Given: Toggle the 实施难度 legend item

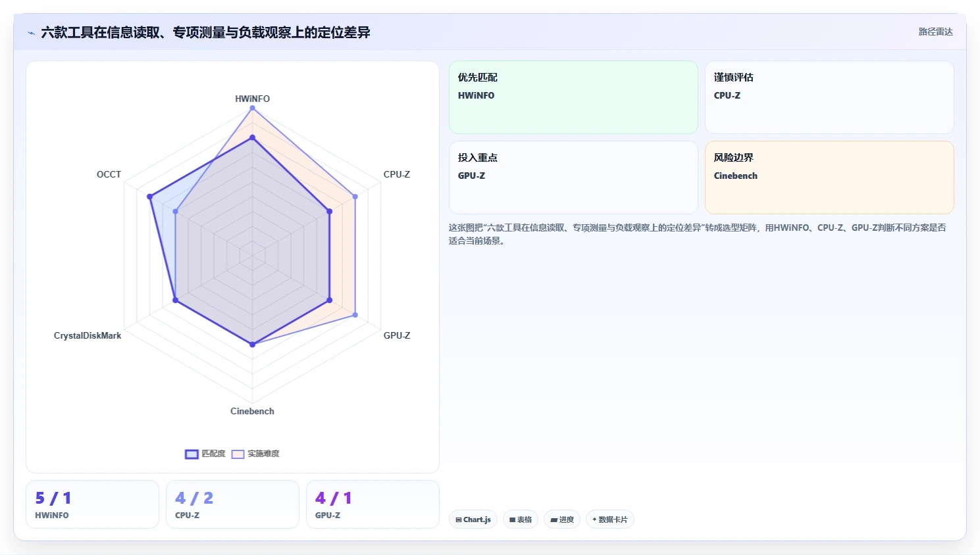Looking at the screenshot, I should pos(255,454).
